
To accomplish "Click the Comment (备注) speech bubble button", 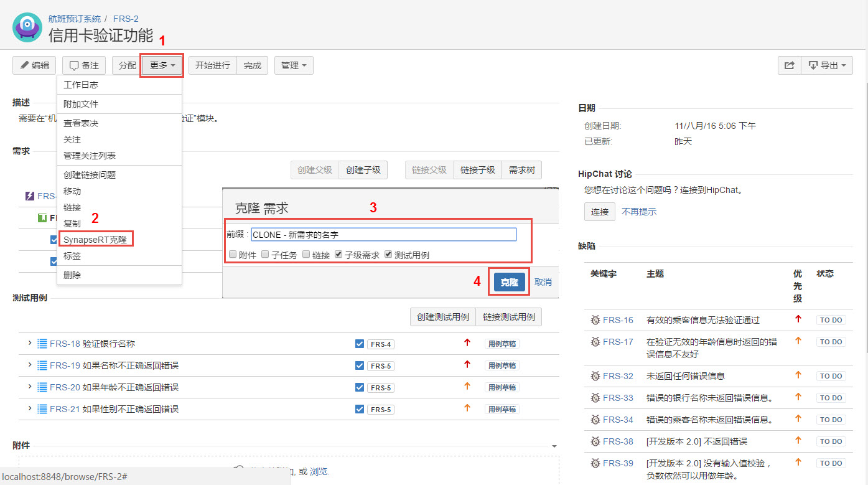I will point(84,65).
